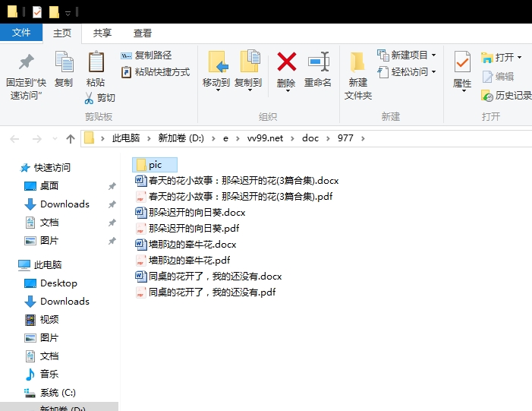Click Paste shortcut (粘贴快捷方式)

point(156,72)
